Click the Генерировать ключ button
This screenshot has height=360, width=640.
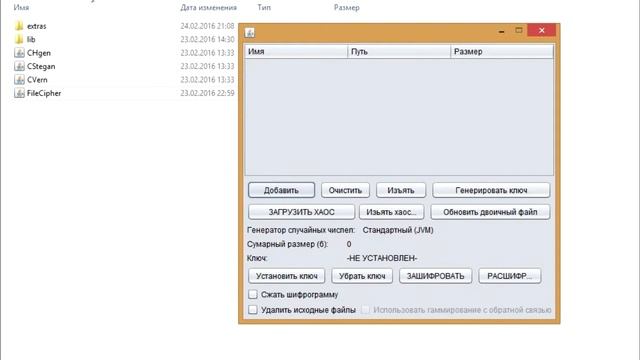[491, 190]
